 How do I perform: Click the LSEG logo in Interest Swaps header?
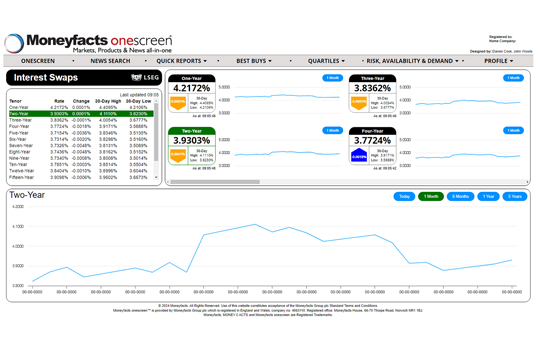click(x=145, y=78)
